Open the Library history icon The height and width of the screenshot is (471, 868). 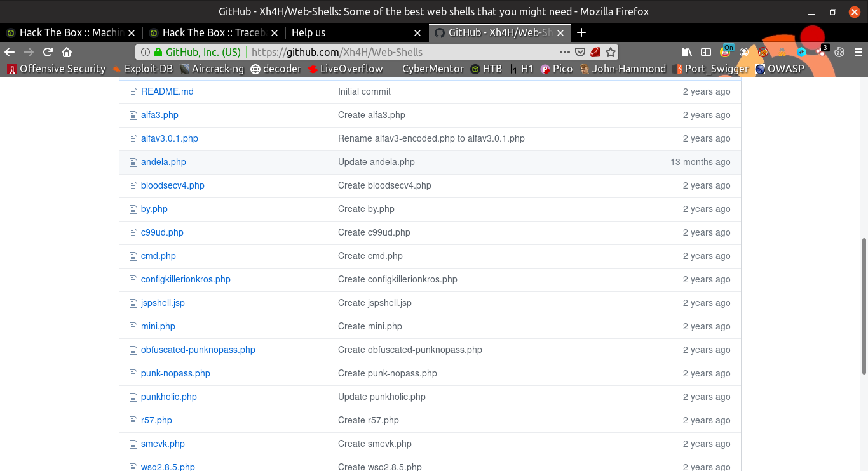click(x=687, y=52)
